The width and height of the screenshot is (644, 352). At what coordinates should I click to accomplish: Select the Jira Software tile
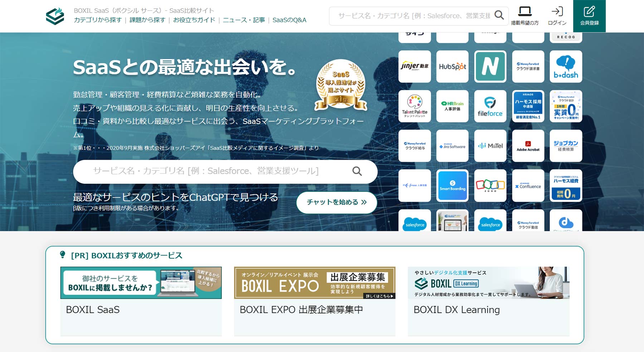[x=453, y=146]
